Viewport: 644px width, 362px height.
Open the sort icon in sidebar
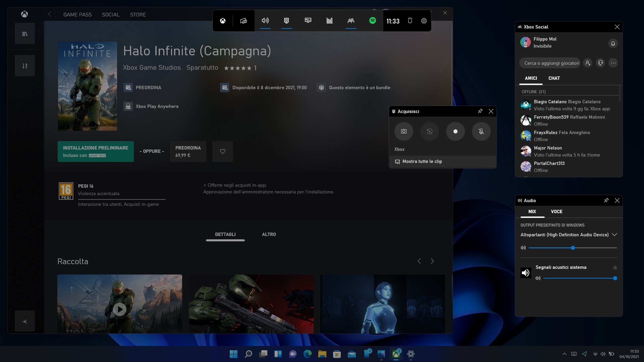(x=25, y=66)
